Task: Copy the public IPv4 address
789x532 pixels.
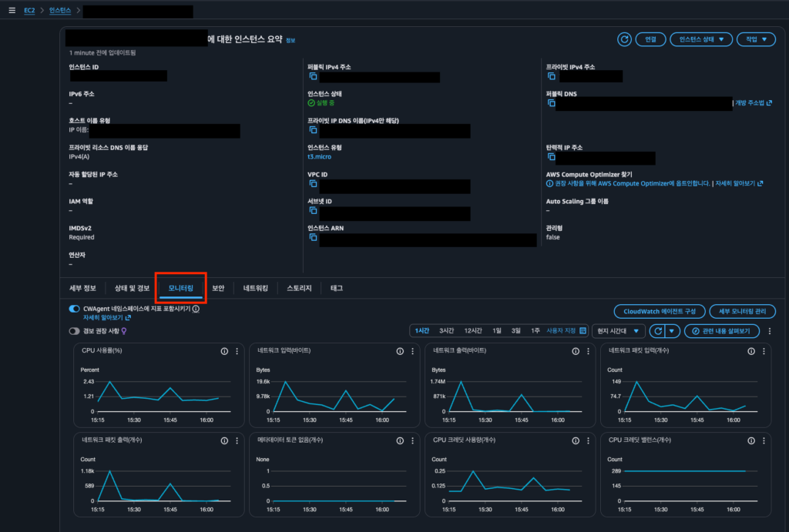Action: (x=314, y=78)
